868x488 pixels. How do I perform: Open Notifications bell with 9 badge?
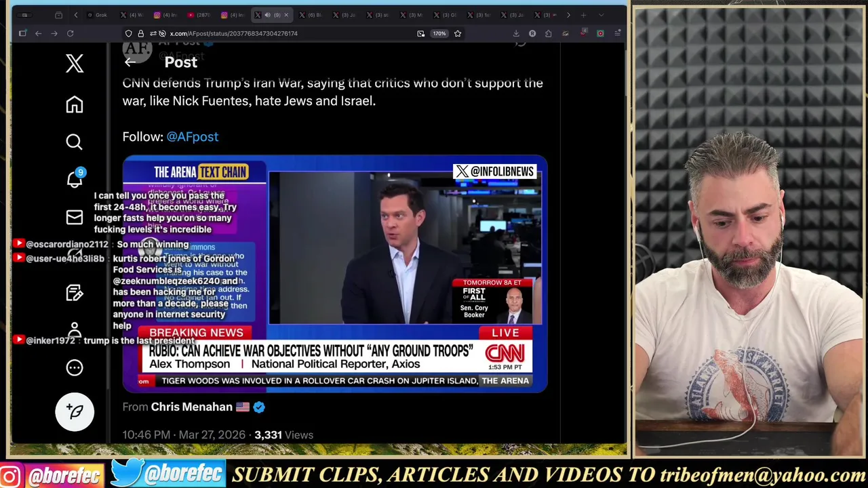[x=75, y=179]
